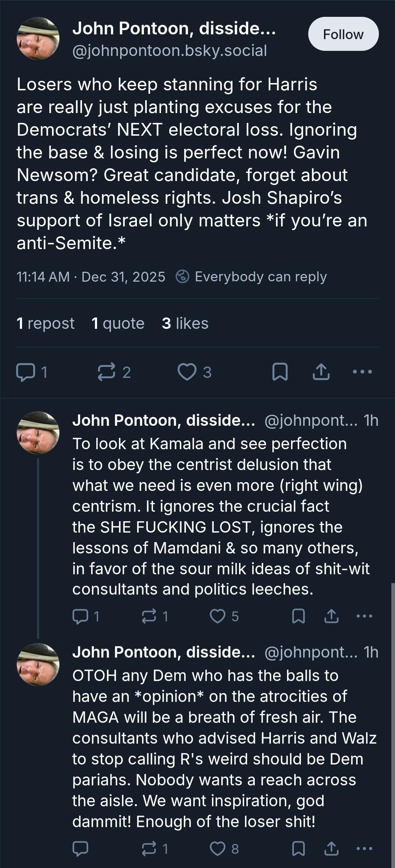The image size is (395, 868).
Task: Bookmark the main post
Action: tap(280, 372)
